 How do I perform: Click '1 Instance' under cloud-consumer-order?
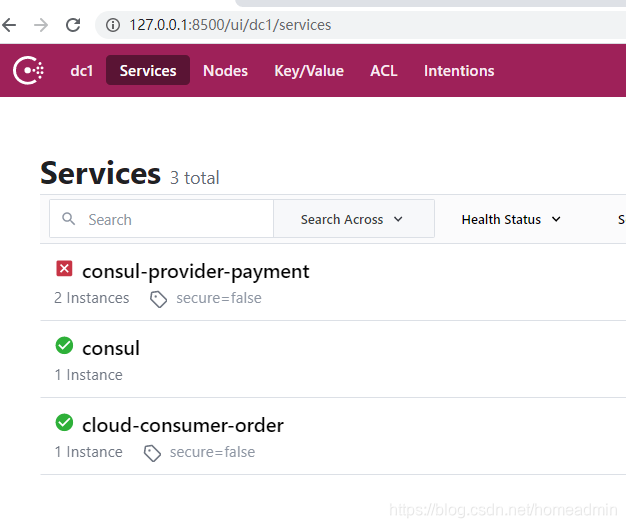pos(89,452)
